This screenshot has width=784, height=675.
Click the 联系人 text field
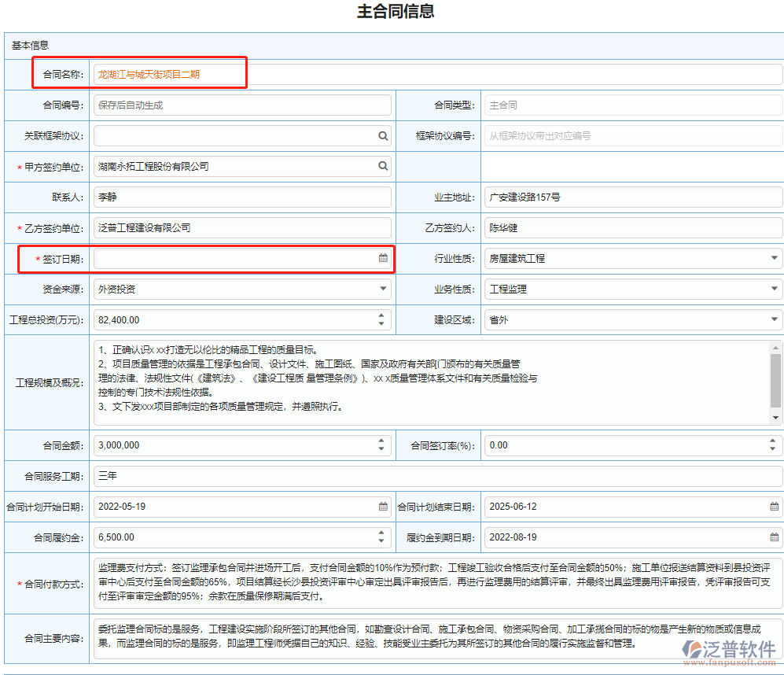click(241, 197)
